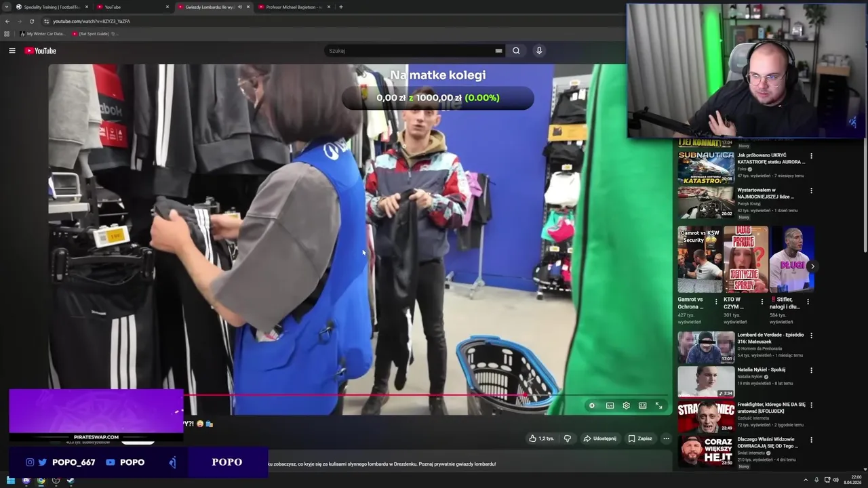Focus the Szukaj search field
The image size is (868, 488).
(x=410, y=51)
